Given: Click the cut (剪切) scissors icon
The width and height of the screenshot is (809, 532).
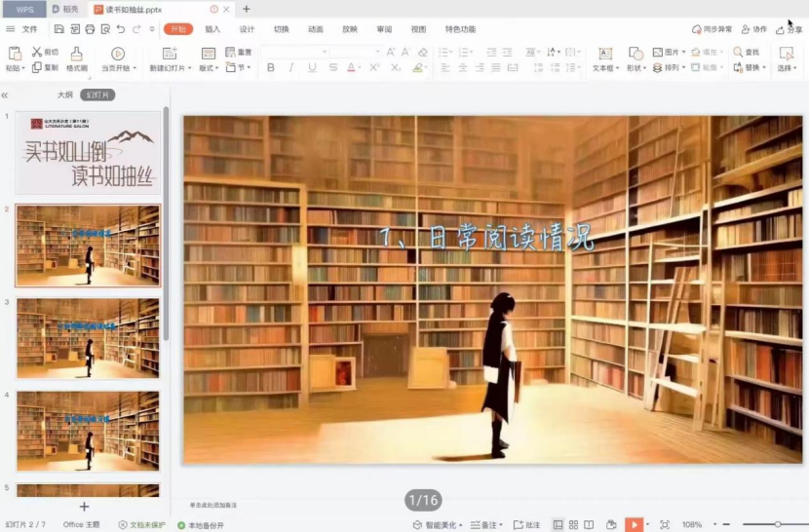Looking at the screenshot, I should [37, 53].
